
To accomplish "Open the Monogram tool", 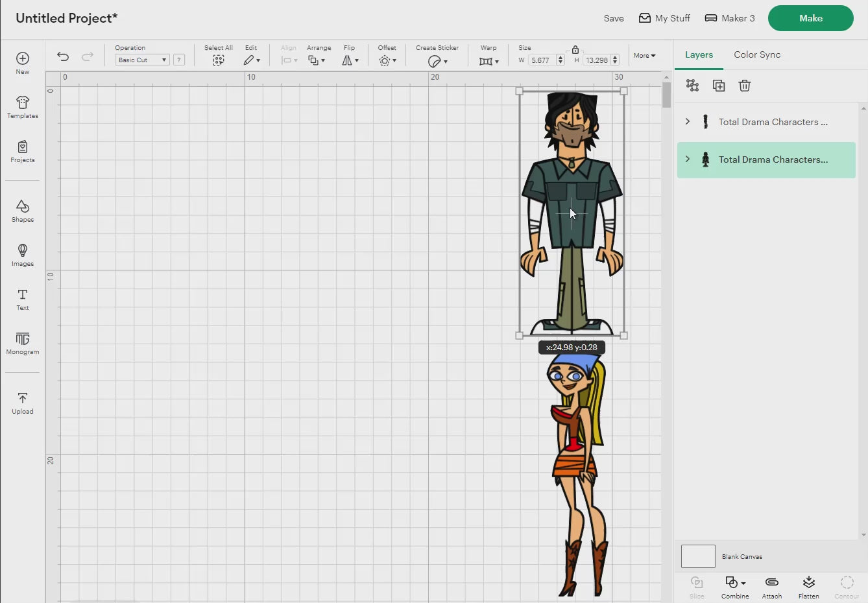I will pyautogui.click(x=23, y=343).
